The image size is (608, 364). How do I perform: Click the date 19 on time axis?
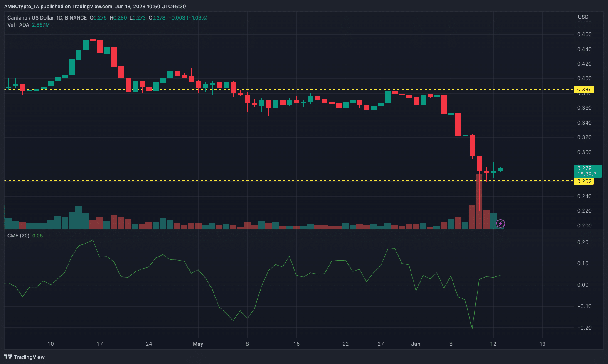[x=542, y=344]
